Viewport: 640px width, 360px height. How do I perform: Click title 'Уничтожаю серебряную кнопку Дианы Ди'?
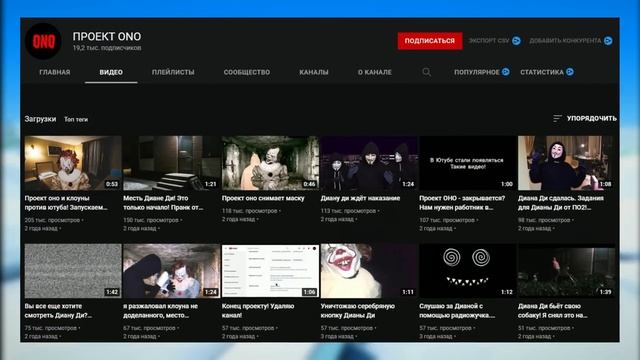tap(358, 311)
